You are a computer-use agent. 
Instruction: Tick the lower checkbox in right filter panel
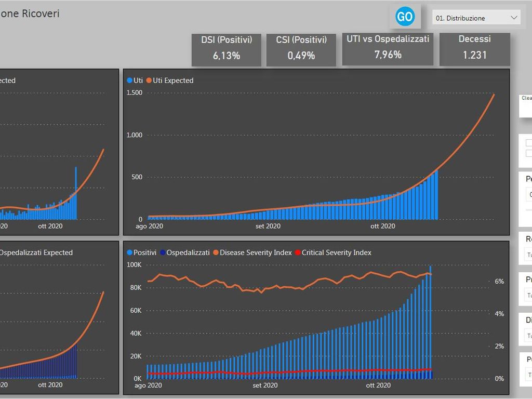point(529,153)
